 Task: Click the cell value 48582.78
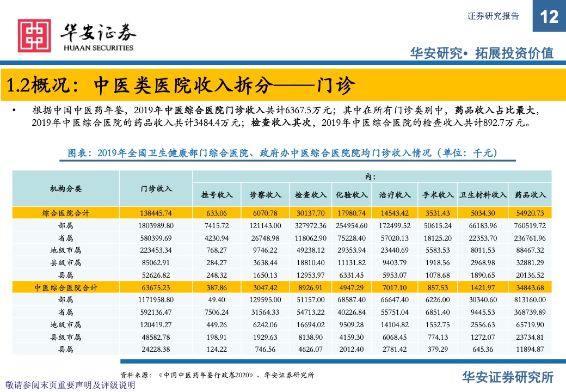(156, 337)
